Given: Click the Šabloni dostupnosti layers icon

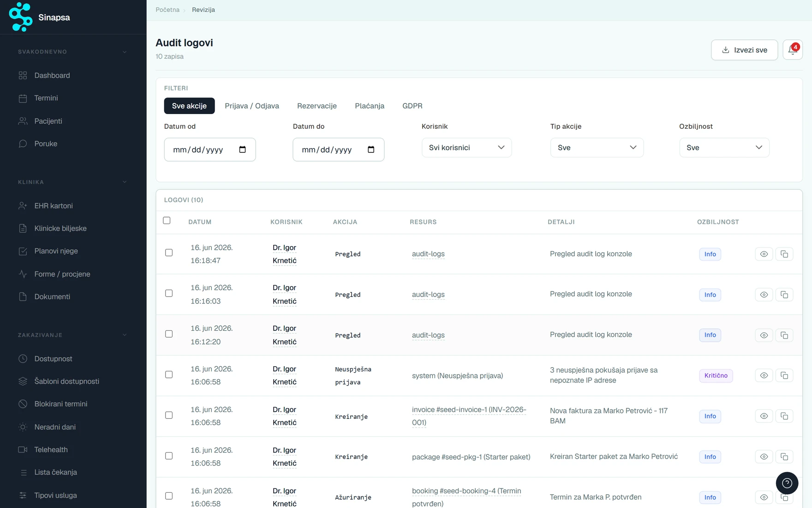Looking at the screenshot, I should click(x=23, y=381).
